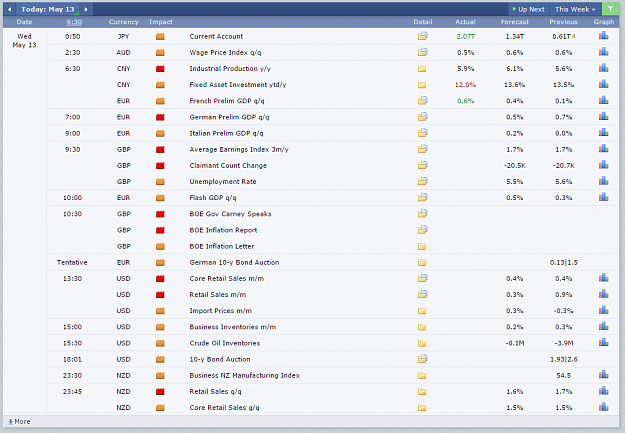Screen dimensions: 625x433
Task: Click the 6:30 time header link
Action: (x=74, y=22)
